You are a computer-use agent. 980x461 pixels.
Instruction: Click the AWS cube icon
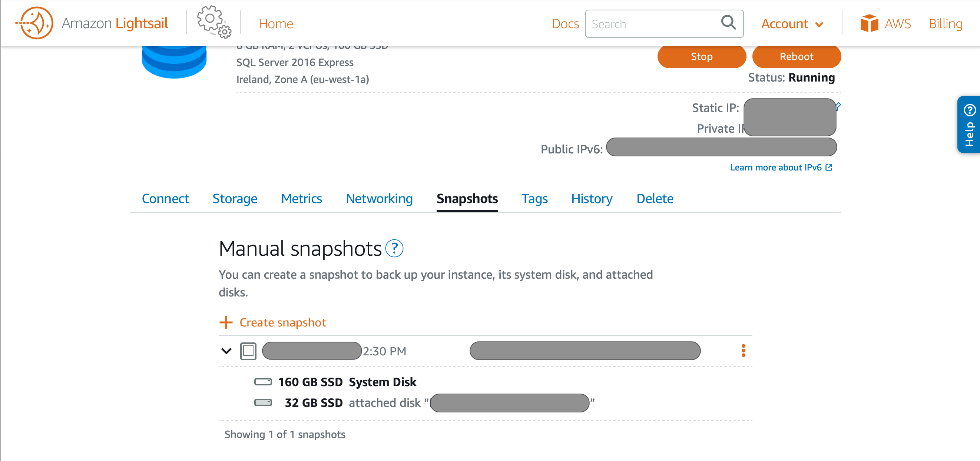pos(869,23)
